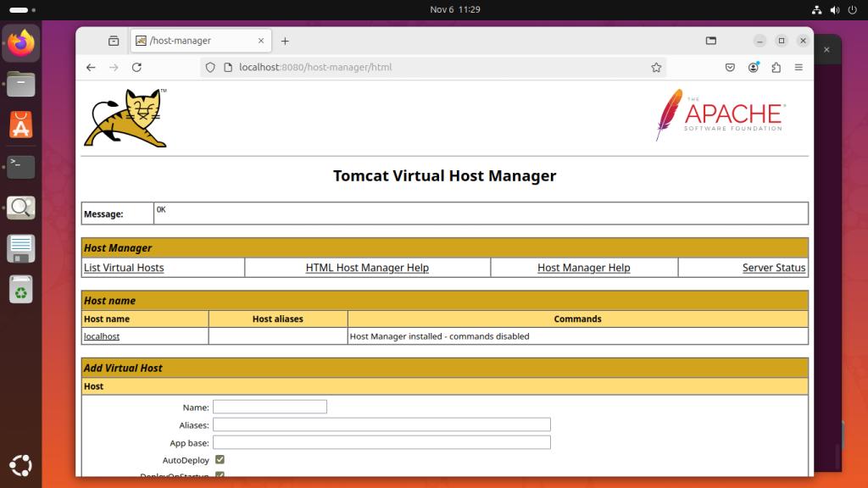Click the Server Status link

(x=773, y=267)
